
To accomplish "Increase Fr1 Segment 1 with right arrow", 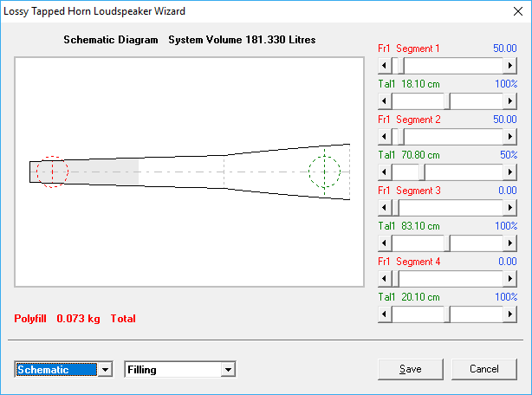I will point(510,66).
